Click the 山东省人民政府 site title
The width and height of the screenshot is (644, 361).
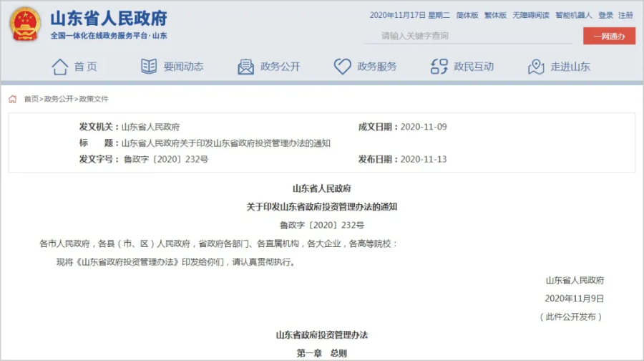(x=109, y=19)
